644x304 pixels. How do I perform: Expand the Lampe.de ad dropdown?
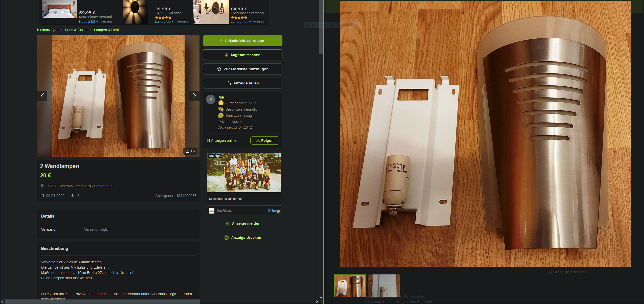[172, 22]
